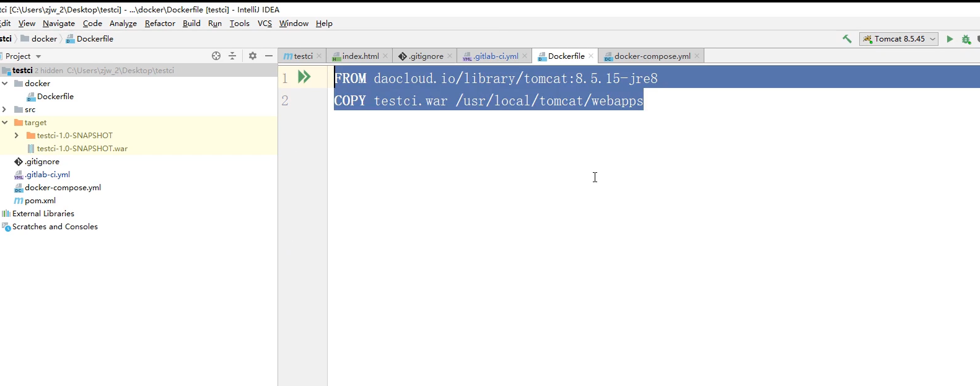This screenshot has height=386, width=980.
Task: Select pom.xml in the project tree
Action: pyautogui.click(x=40, y=201)
